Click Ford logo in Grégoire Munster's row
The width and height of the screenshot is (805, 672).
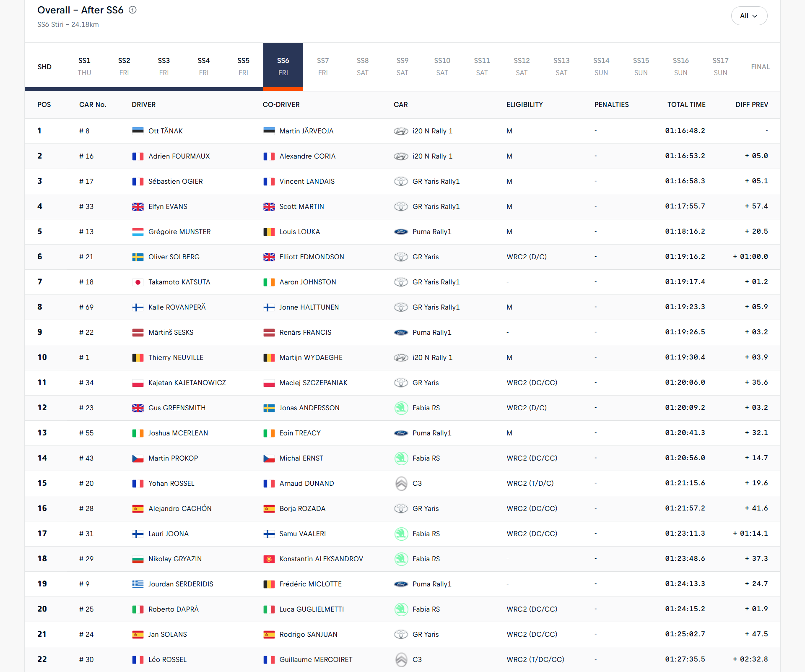(x=401, y=232)
